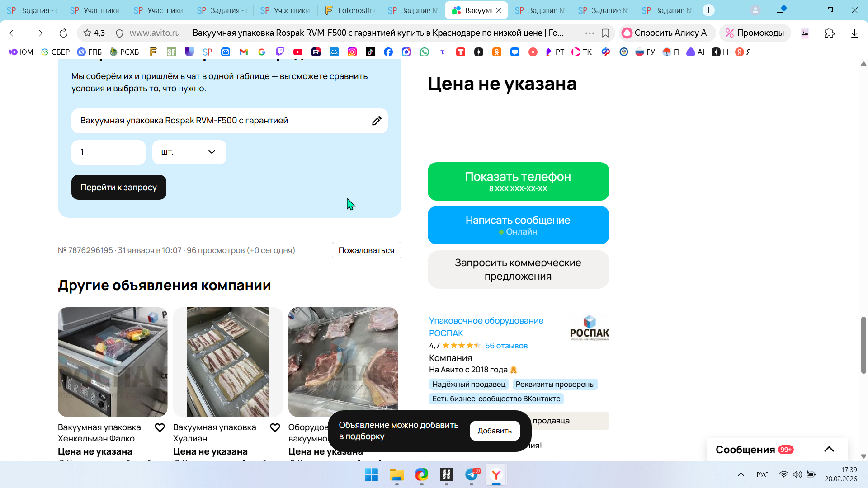The height and width of the screenshot is (488, 868).
Task: Click the bookmark icon in address bar
Action: pyautogui.click(x=605, y=33)
